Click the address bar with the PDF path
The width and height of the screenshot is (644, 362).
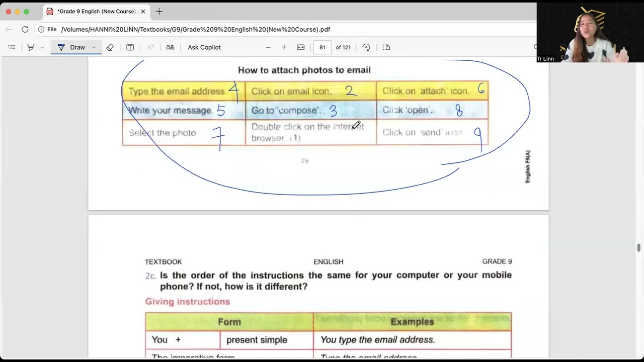pyautogui.click(x=196, y=29)
